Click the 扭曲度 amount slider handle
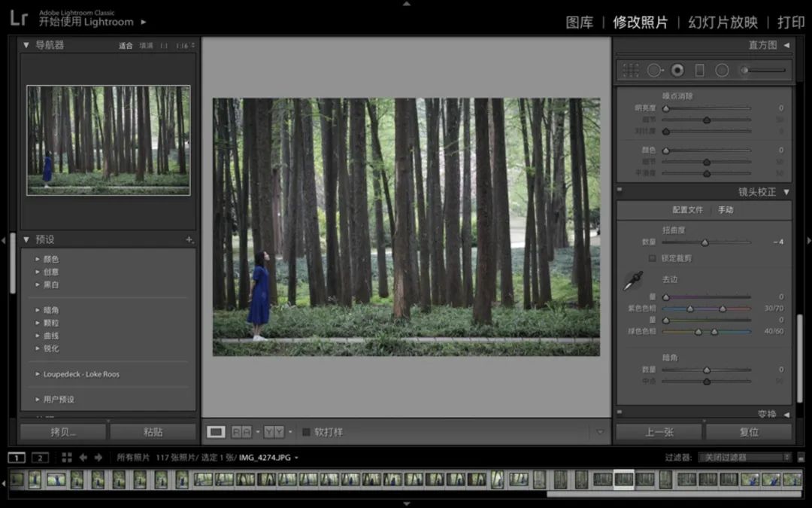 [704, 242]
